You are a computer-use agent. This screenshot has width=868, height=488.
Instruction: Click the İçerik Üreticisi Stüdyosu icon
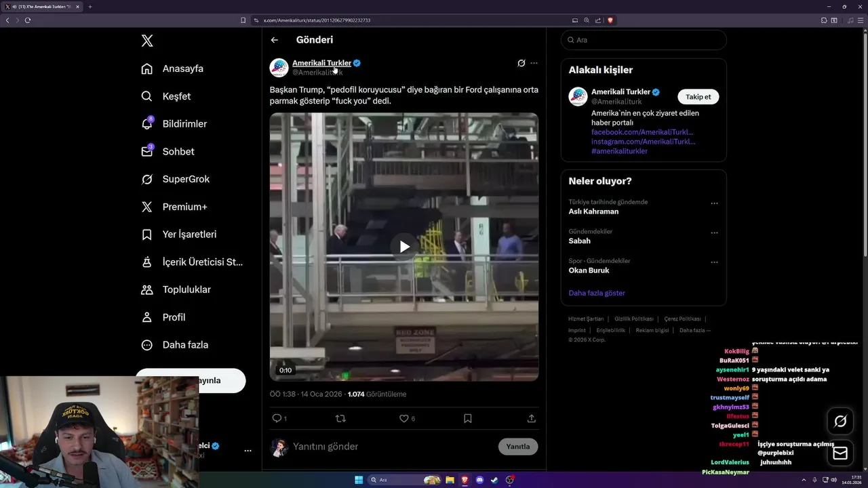coord(146,262)
